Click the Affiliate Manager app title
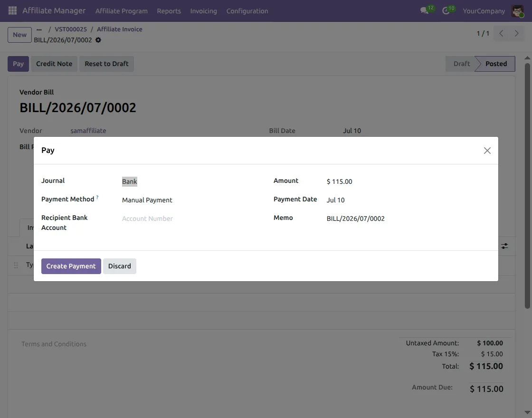Screen dimensions: 532x418 point(54,10)
